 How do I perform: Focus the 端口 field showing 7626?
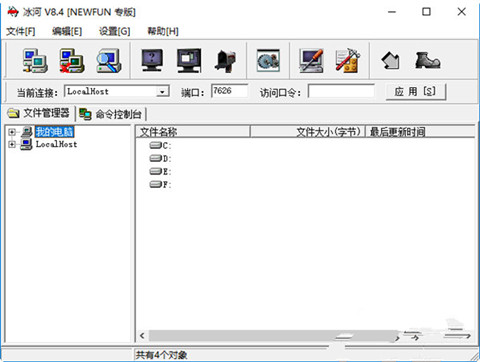click(x=229, y=91)
